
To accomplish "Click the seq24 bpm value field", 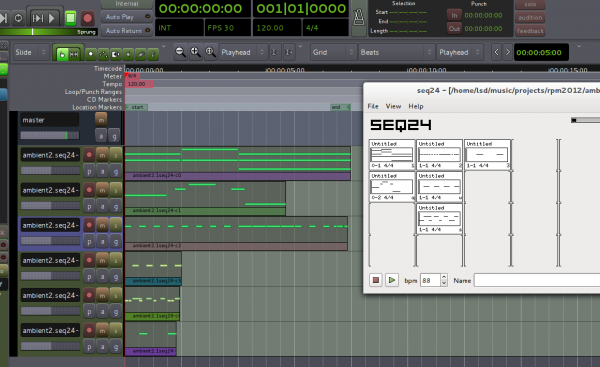I will pos(430,281).
